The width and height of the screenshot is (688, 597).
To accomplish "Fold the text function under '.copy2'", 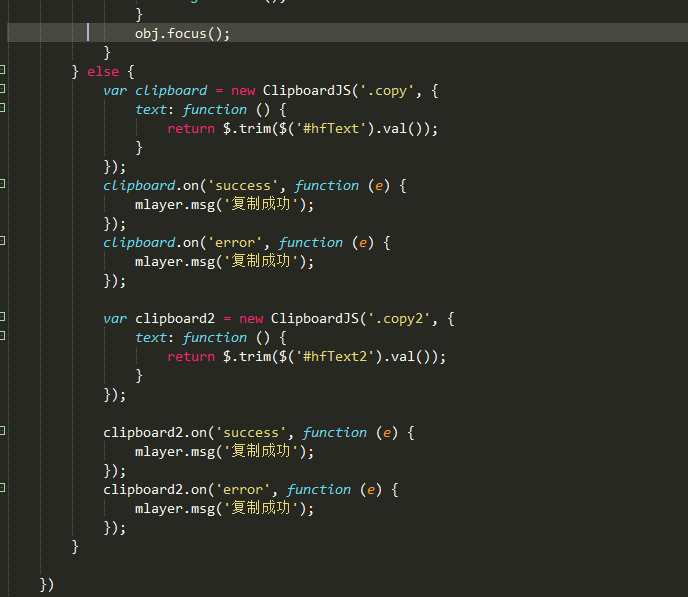I will pyautogui.click(x=2, y=336).
